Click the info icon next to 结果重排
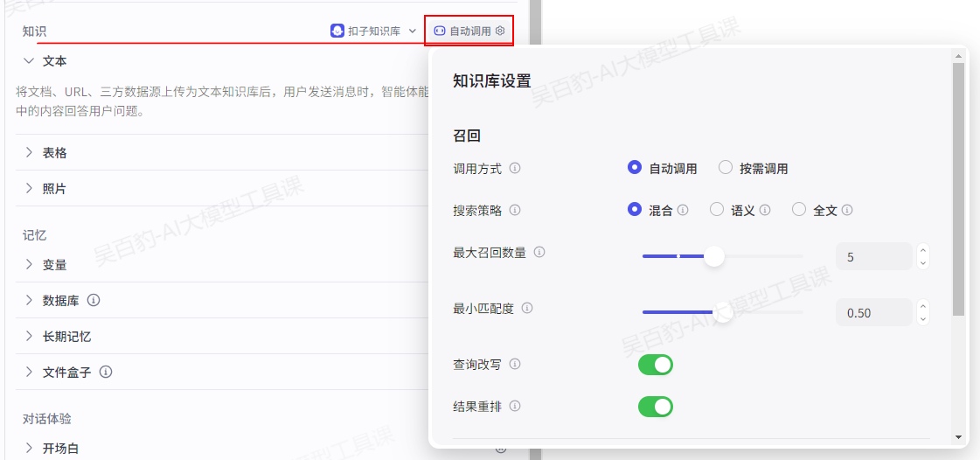This screenshot has height=460, width=980. click(515, 406)
